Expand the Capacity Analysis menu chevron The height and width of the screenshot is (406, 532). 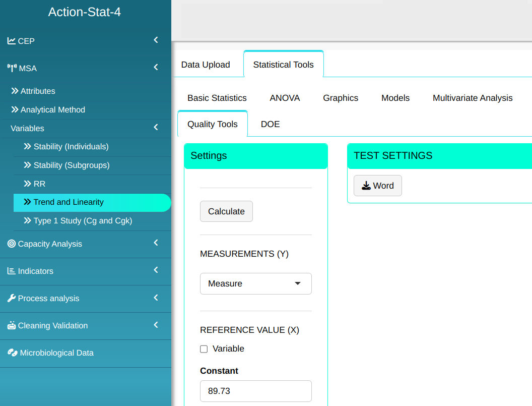[x=156, y=243]
